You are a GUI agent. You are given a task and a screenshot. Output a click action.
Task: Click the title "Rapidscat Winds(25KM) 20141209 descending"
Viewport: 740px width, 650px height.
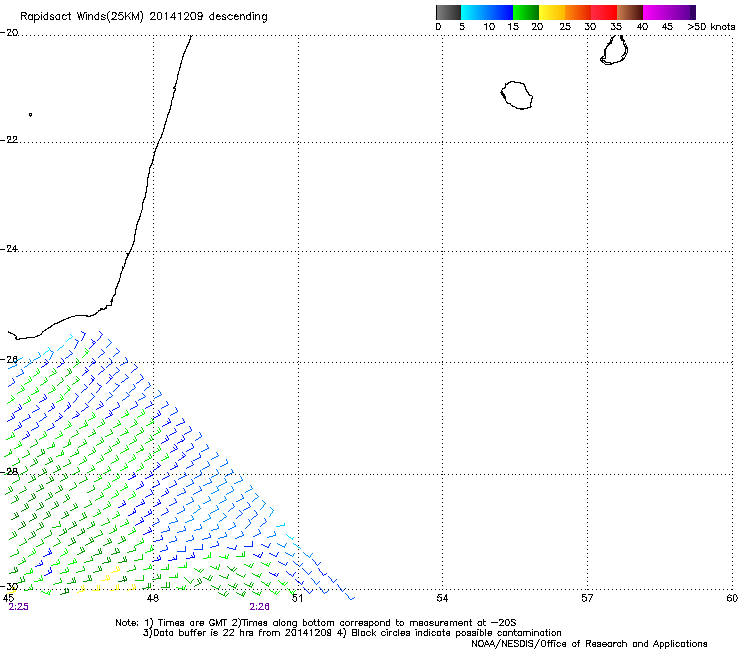tap(144, 17)
